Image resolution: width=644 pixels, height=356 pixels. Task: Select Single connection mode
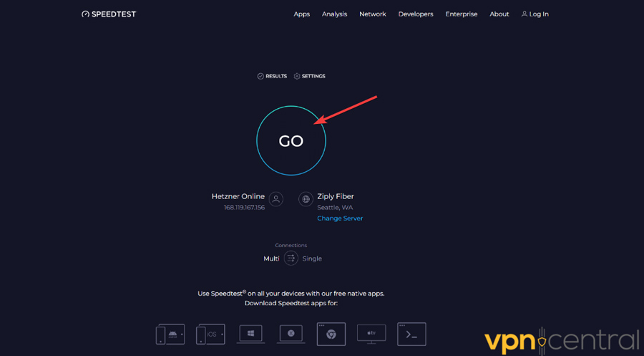tap(312, 259)
